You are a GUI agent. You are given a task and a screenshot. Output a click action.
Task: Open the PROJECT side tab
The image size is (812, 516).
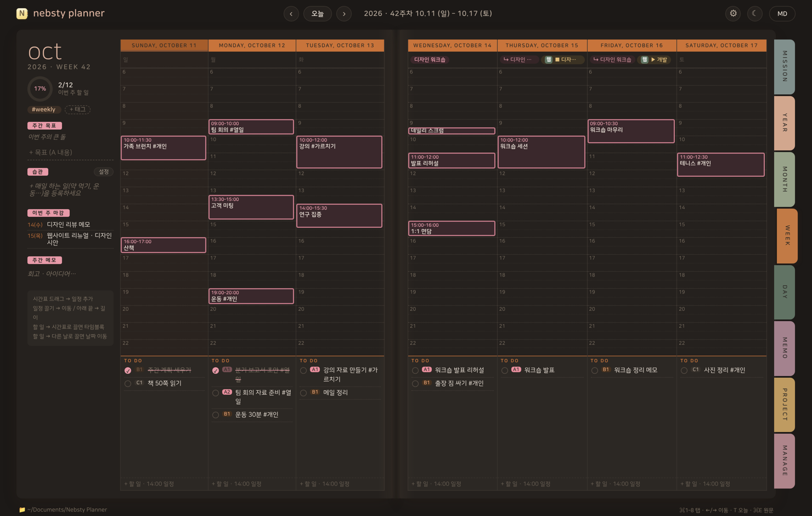(x=785, y=405)
